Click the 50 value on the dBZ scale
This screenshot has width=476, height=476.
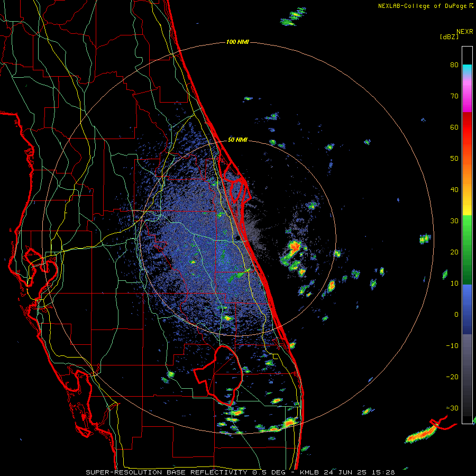[x=454, y=159]
